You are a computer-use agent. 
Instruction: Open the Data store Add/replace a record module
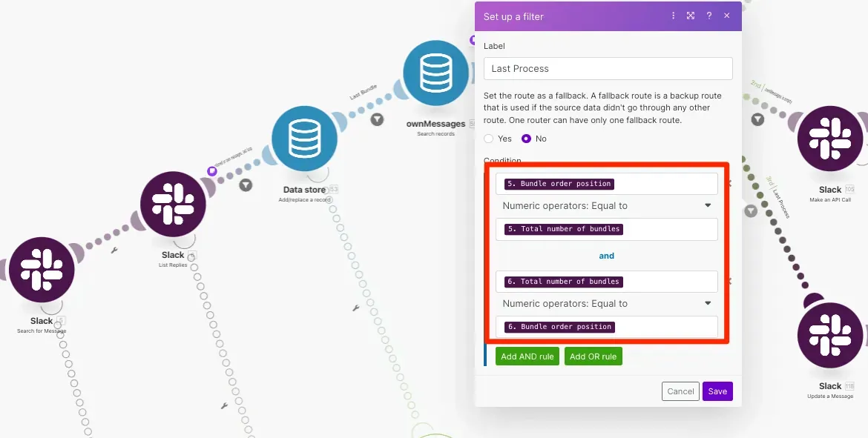pos(304,139)
